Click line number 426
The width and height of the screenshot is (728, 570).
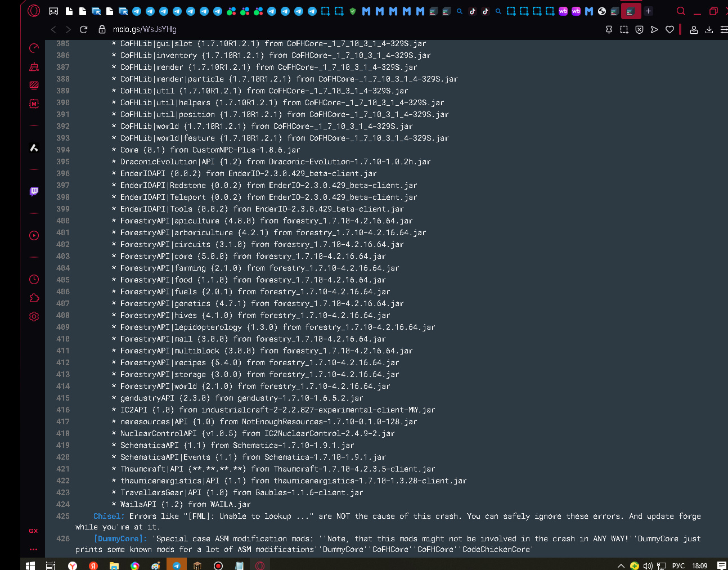click(63, 538)
